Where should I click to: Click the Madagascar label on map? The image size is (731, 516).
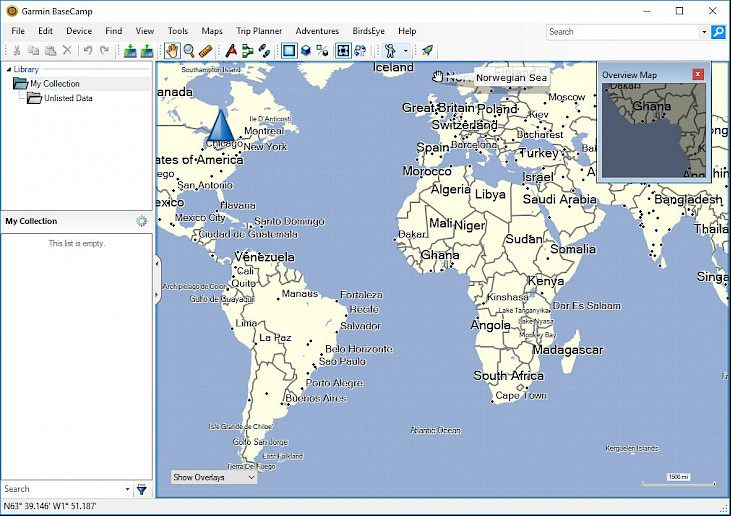click(568, 350)
